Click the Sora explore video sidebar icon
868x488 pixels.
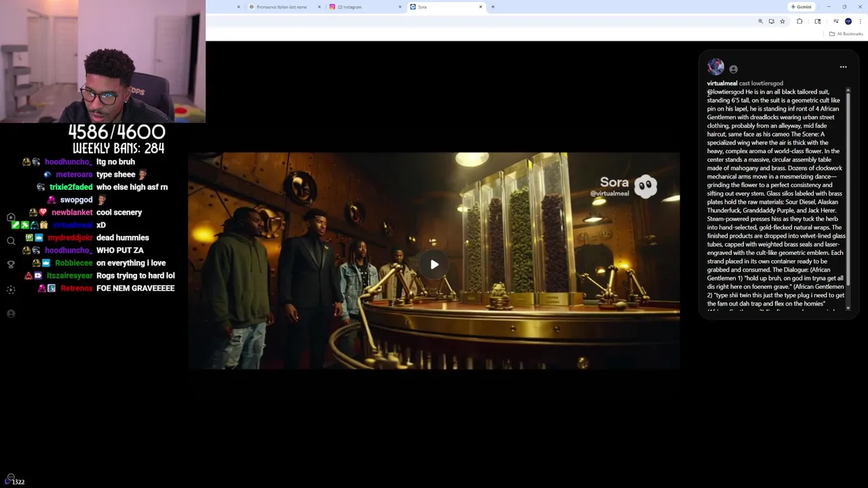pos(11,218)
